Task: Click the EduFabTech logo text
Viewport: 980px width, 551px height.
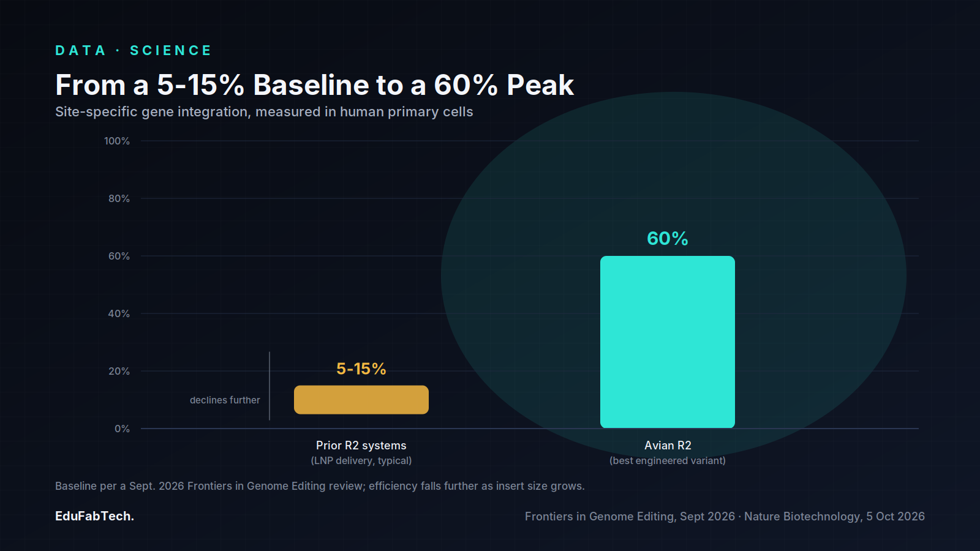Action: (x=94, y=516)
